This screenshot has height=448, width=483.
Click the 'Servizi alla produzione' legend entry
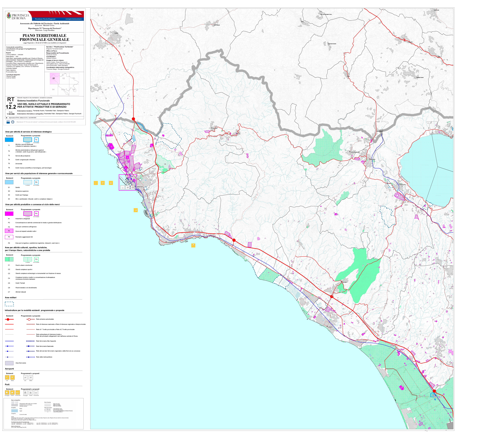[x=23, y=156]
